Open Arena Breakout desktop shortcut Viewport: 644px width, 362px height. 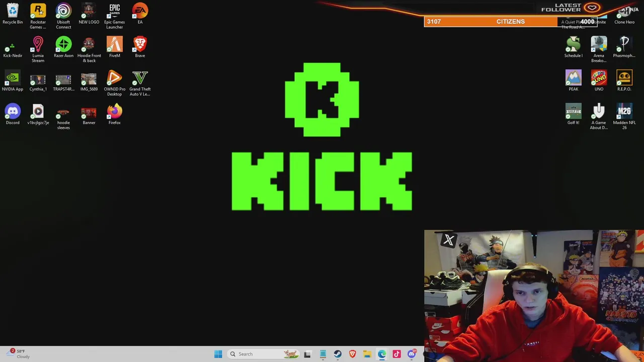[x=599, y=50]
